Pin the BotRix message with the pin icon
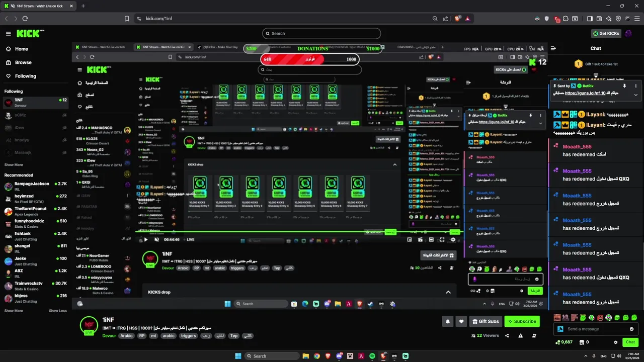This screenshot has height=362, width=644. (x=624, y=86)
